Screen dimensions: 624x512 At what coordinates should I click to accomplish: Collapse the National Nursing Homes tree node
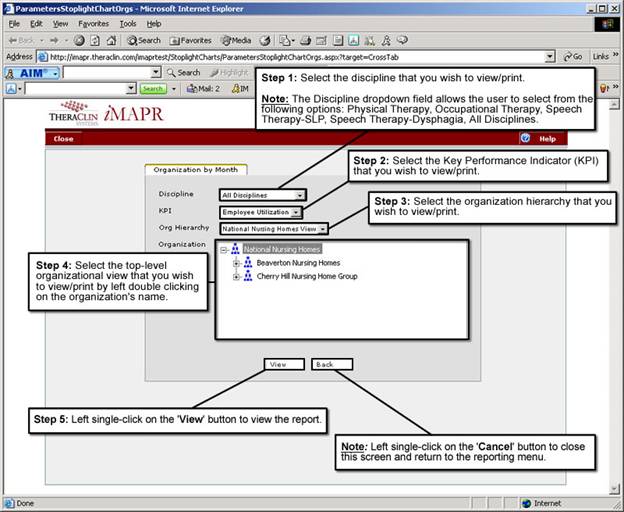(x=224, y=249)
